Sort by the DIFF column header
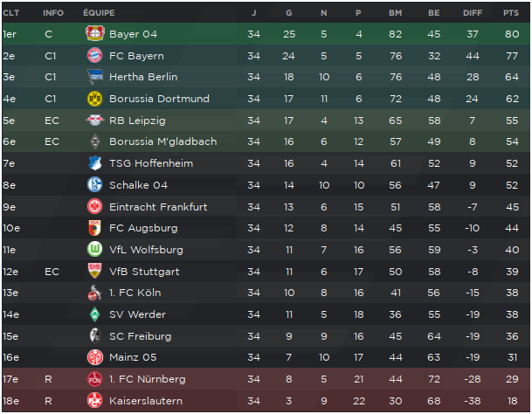 click(473, 13)
